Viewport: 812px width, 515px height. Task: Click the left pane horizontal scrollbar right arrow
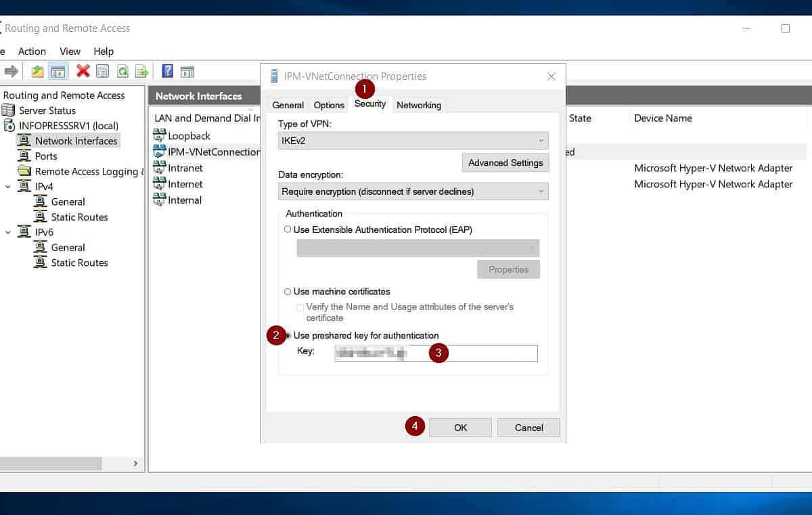click(135, 464)
